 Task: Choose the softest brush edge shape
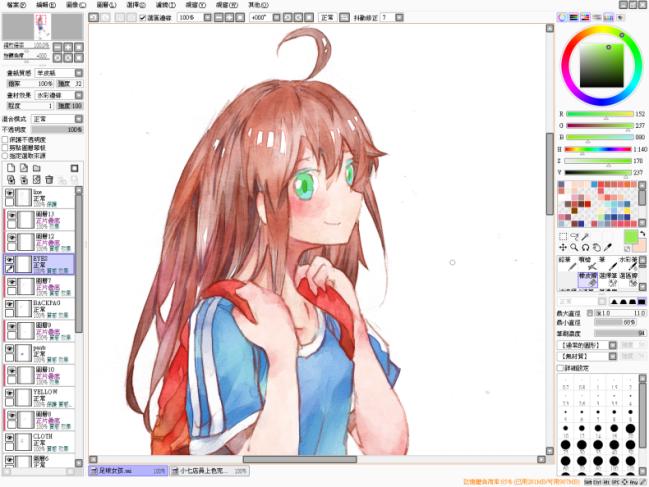(x=614, y=302)
